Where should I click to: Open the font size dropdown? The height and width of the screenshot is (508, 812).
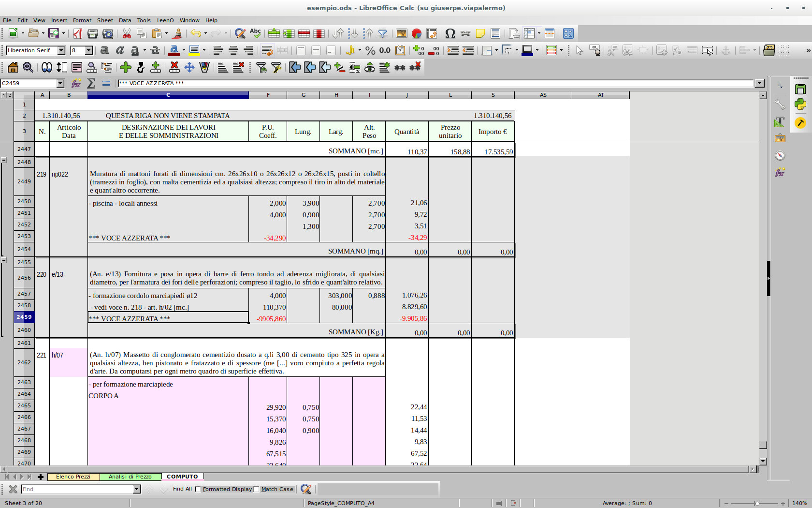click(x=89, y=50)
